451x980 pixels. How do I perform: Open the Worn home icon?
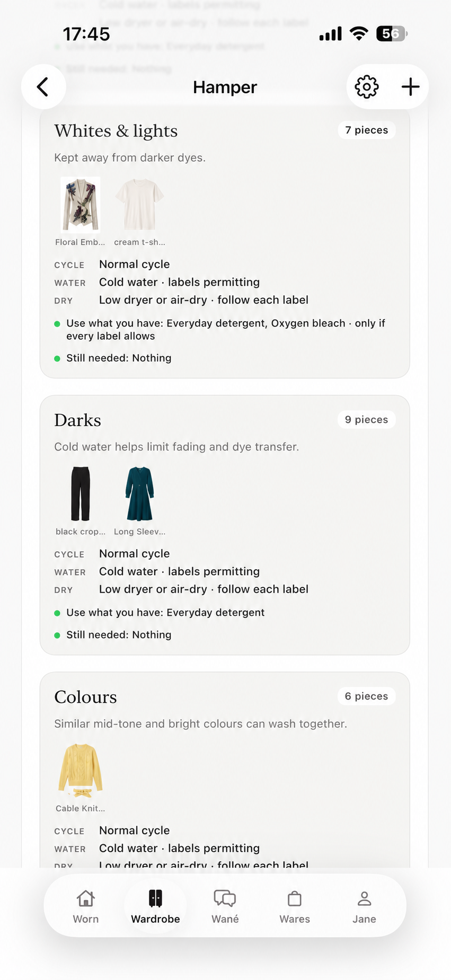86,898
